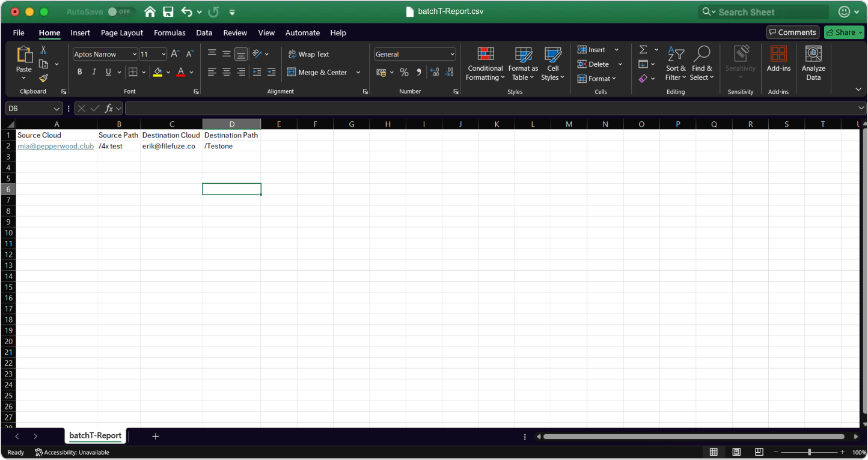868x460 pixels.
Task: Decrease font size
Action: (189, 54)
